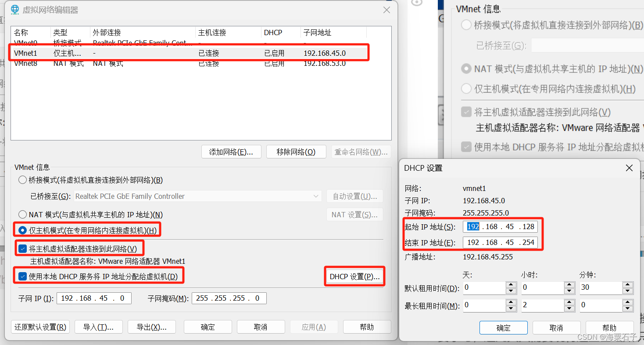Image resolution: width=644 pixels, height=345 pixels.
Task: Click 重命名网络(W)... button
Action: click(x=361, y=152)
